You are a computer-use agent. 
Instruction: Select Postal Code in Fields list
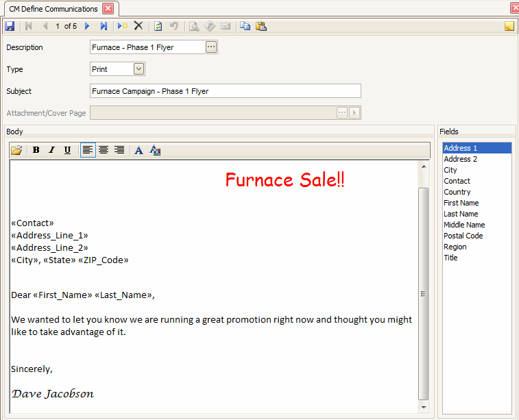point(463,236)
